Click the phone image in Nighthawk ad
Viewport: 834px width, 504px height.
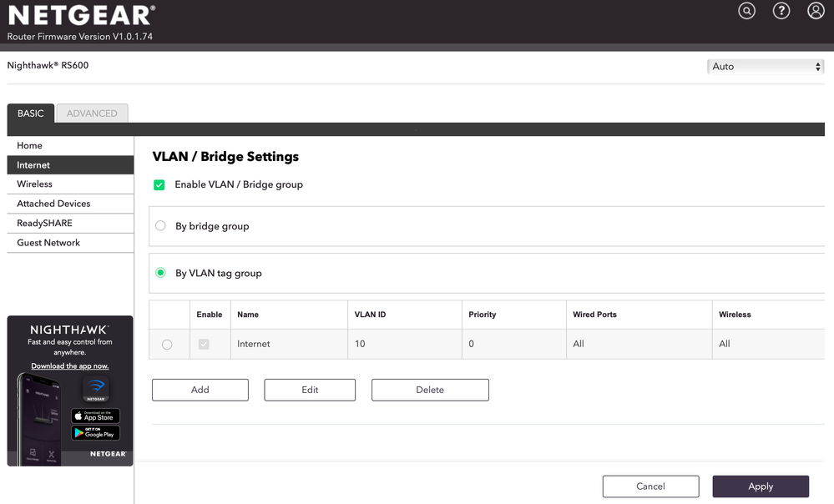pyautogui.click(x=39, y=417)
